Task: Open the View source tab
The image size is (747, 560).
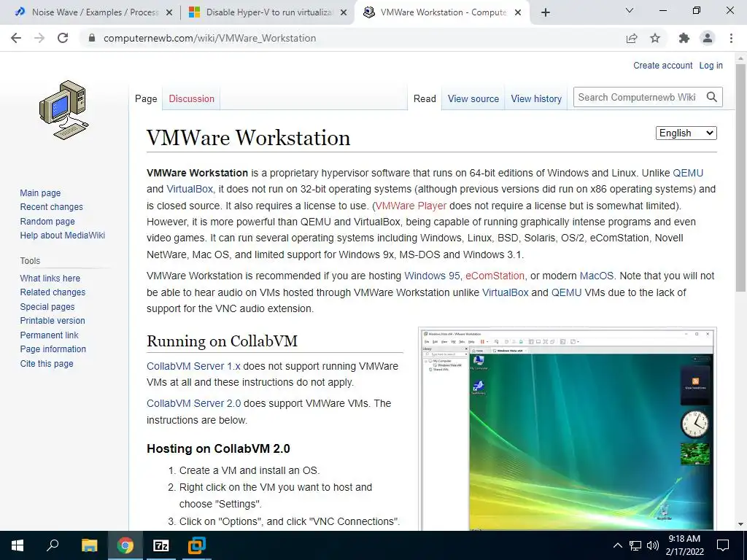Action: [x=473, y=98]
